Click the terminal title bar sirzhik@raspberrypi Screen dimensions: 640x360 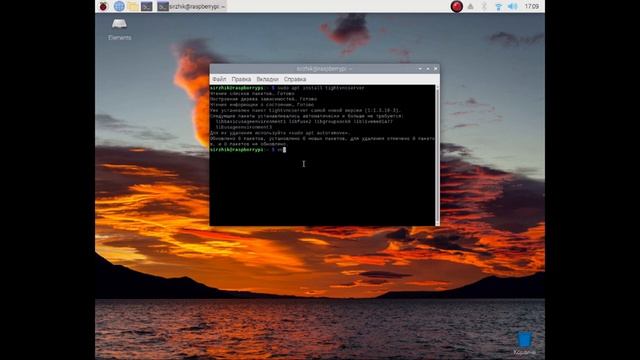tap(324, 69)
